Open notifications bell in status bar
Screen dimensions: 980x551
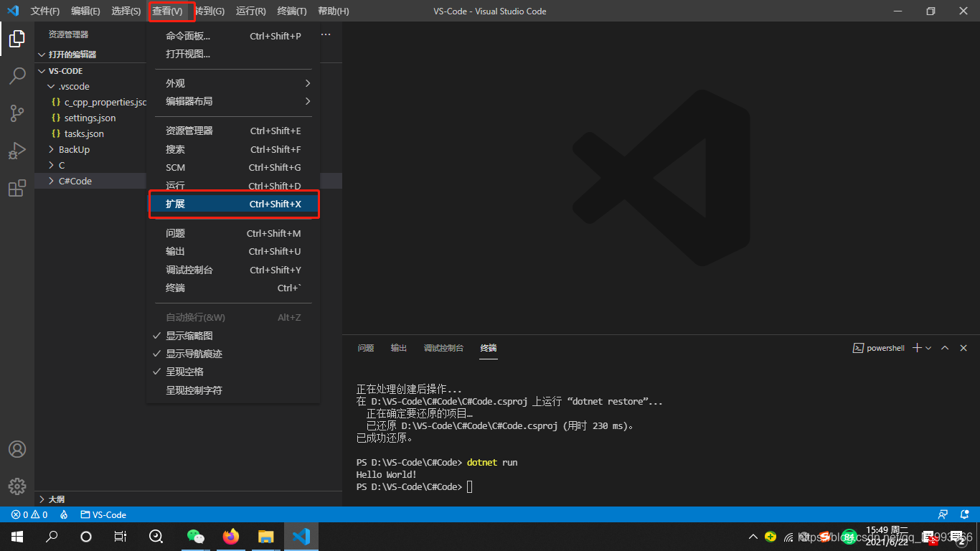[965, 514]
